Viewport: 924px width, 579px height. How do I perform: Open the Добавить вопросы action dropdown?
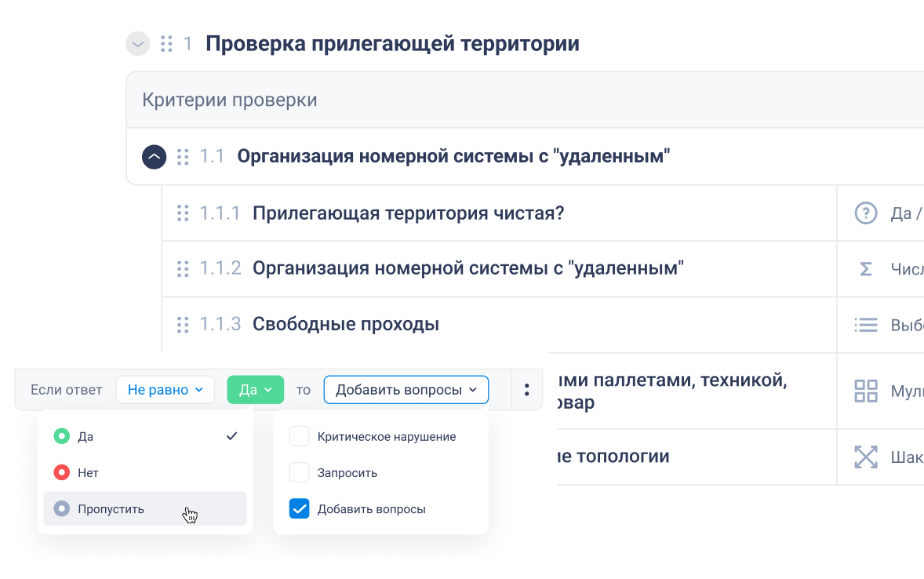point(406,390)
